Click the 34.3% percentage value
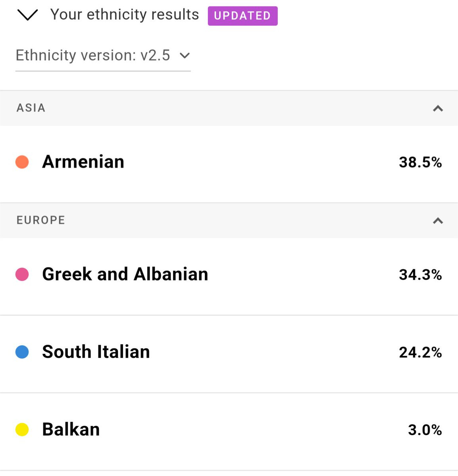 [420, 274]
